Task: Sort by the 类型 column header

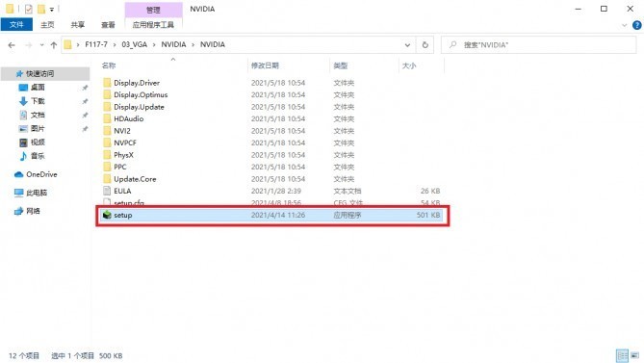Action: [340, 65]
